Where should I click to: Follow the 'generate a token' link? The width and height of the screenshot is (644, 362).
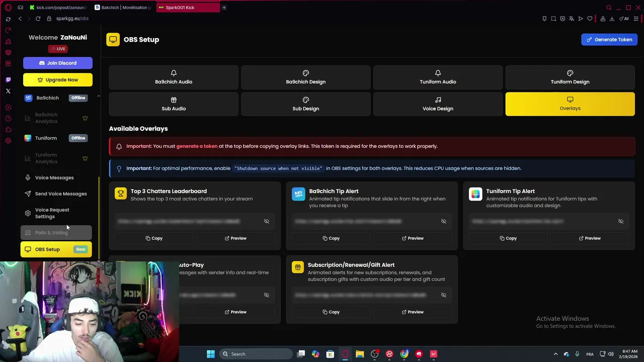(x=197, y=146)
